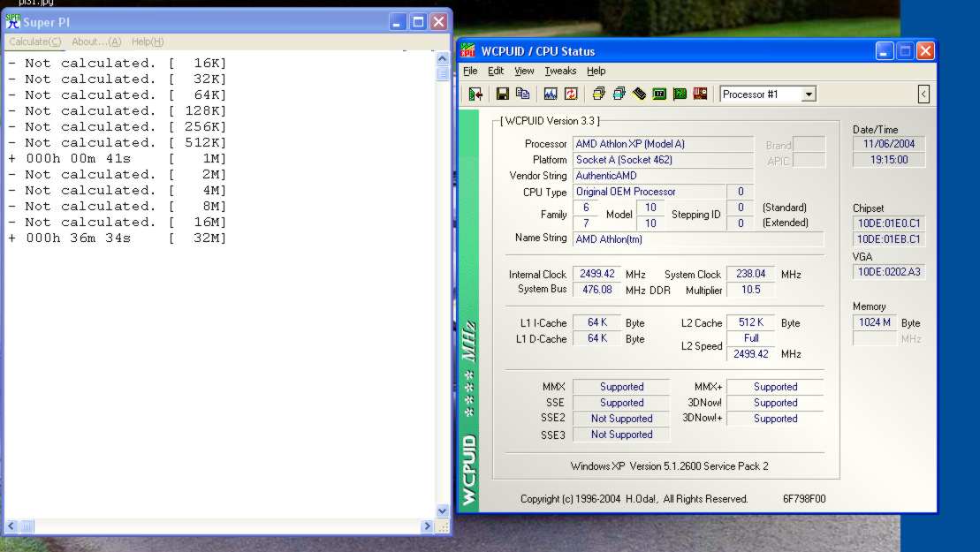Click the 'Not calculated' 512K row
Viewport: 980px width, 552px height.
118,142
